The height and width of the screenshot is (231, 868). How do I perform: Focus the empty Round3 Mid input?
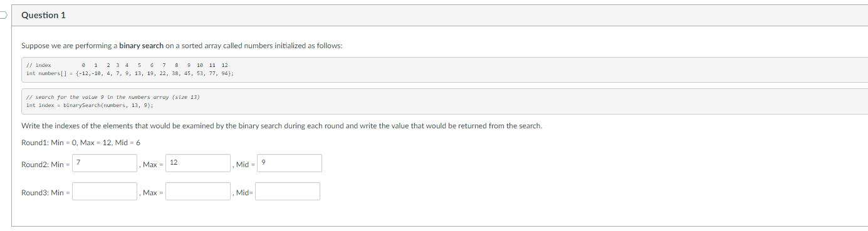pos(288,192)
